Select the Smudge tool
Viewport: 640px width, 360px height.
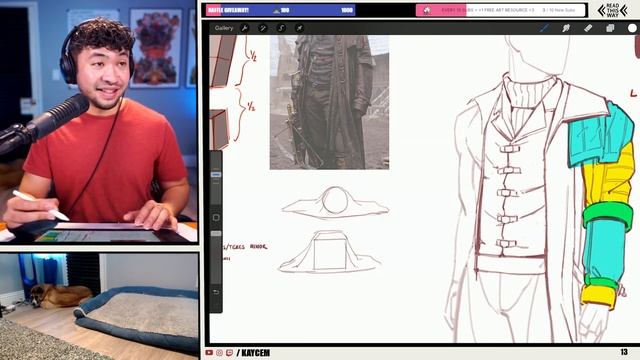(566, 28)
